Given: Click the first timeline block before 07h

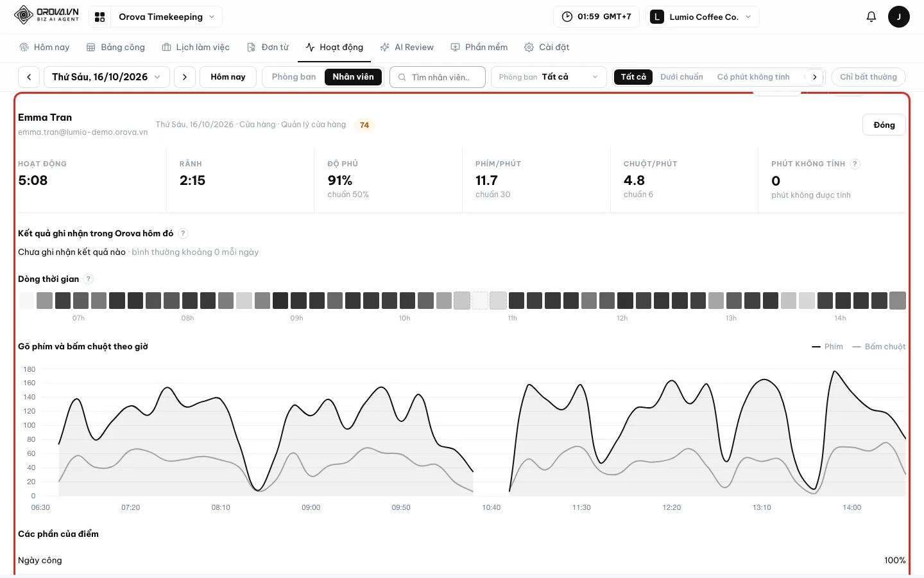Looking at the screenshot, I should pyautogui.click(x=26, y=301).
